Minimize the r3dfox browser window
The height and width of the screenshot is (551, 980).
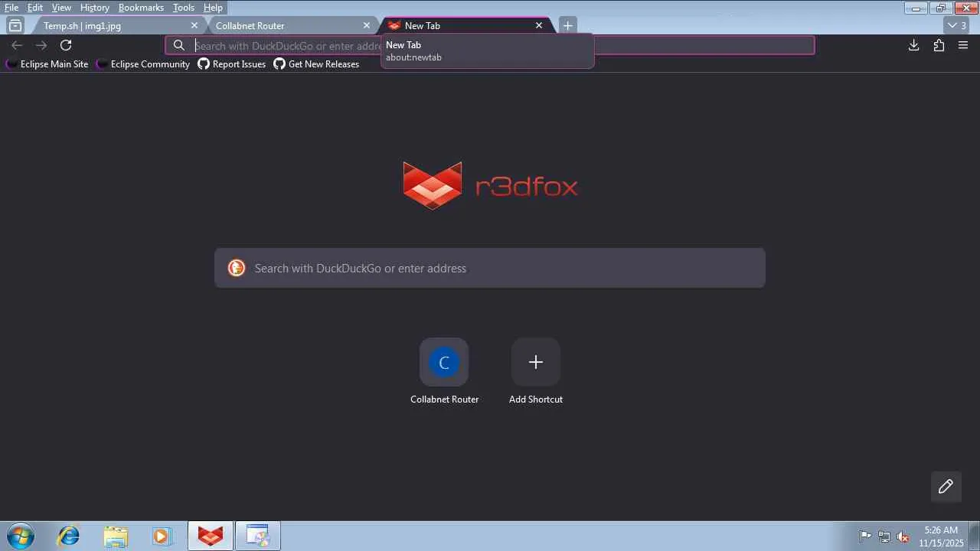pos(916,8)
